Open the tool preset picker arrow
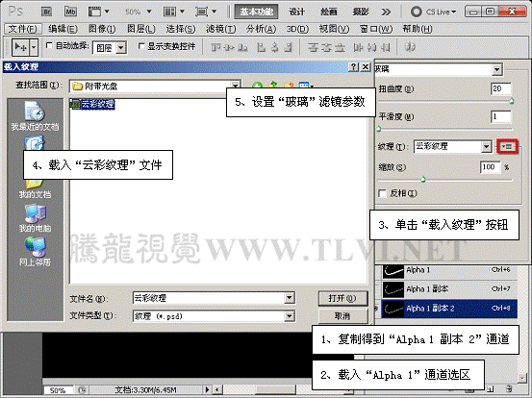This screenshot has width=532, height=398. pyautogui.click(x=34, y=47)
